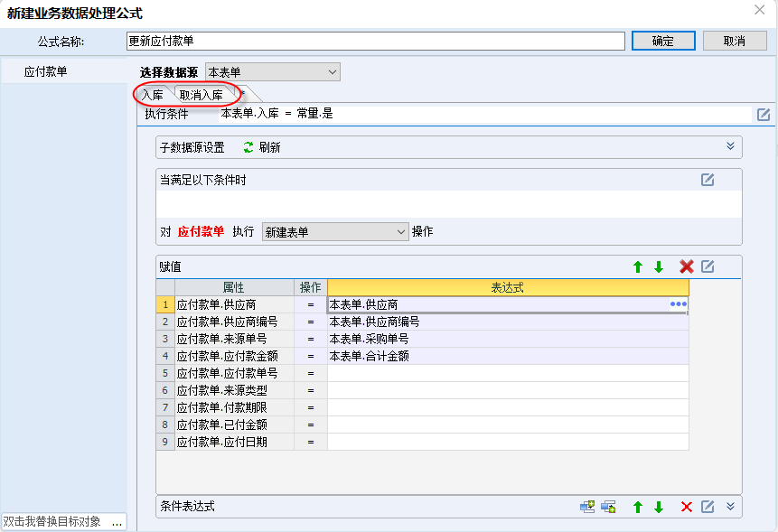This screenshot has height=532, width=778.
Task: Click 双击我替换目标对象 entry
Action: pyautogui.click(x=52, y=521)
